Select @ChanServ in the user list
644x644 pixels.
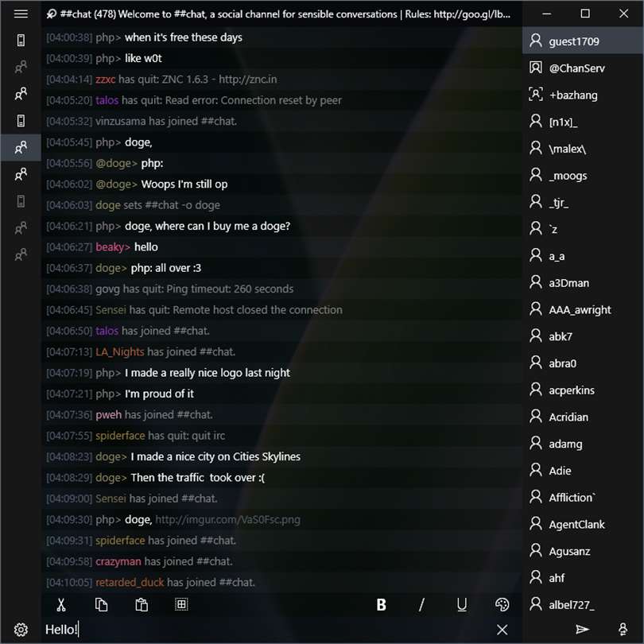pyautogui.click(x=583, y=68)
